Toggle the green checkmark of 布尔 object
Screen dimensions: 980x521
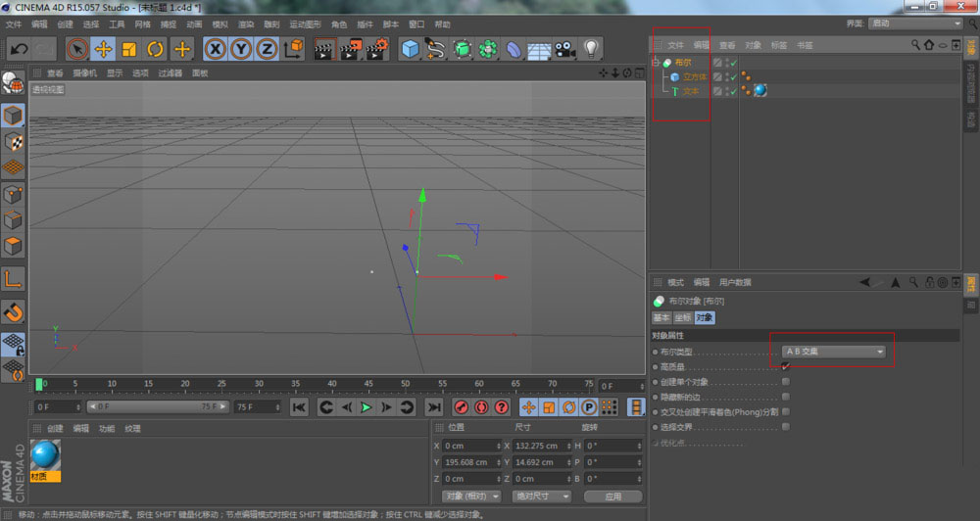point(733,63)
